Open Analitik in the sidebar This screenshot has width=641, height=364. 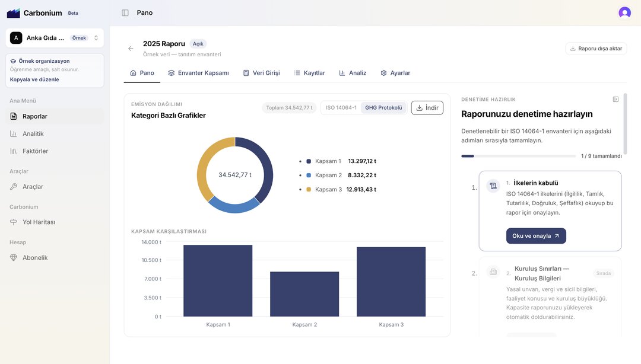pos(55,133)
